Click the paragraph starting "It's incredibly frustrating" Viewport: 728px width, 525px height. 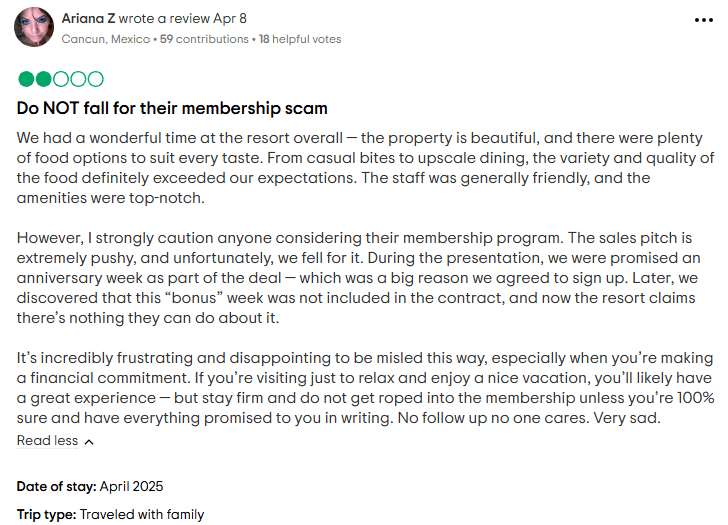(x=364, y=388)
